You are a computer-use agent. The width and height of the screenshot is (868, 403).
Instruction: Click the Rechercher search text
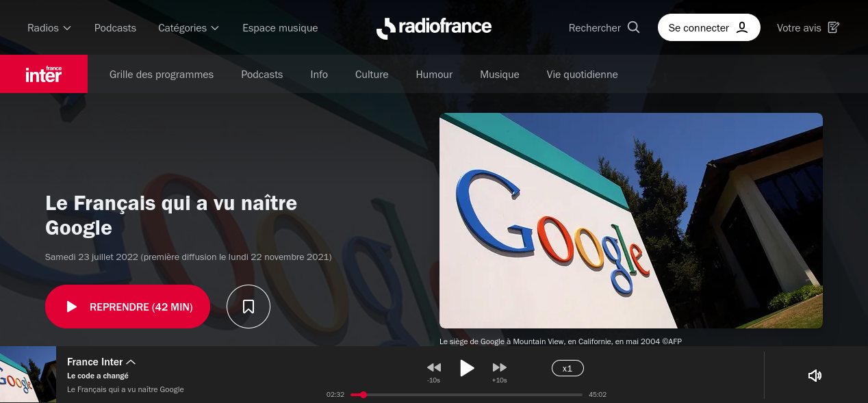594,28
